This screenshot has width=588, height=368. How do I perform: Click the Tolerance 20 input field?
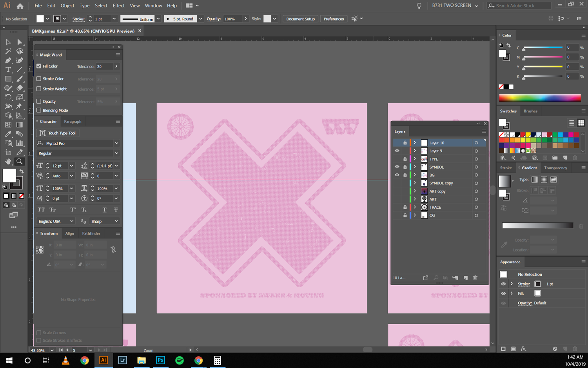click(104, 66)
